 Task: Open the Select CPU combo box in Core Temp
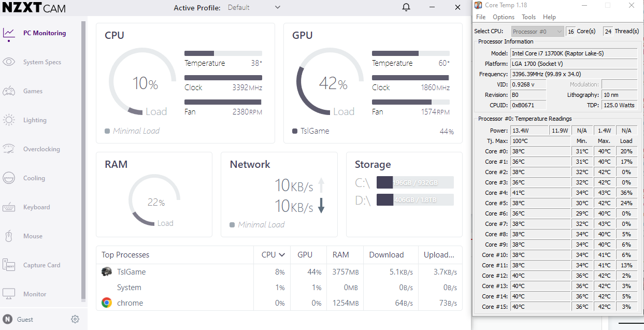click(x=538, y=32)
